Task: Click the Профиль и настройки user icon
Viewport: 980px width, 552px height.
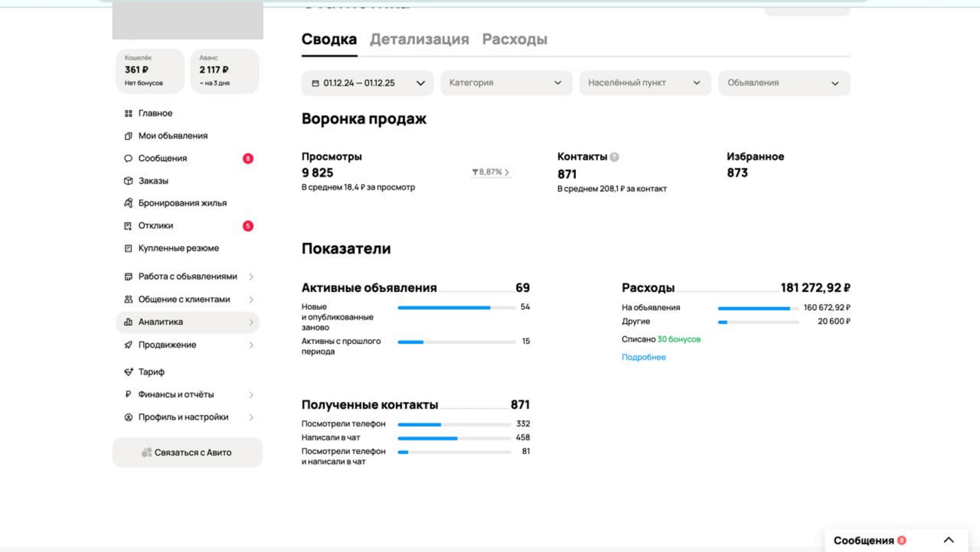Action: (x=128, y=417)
